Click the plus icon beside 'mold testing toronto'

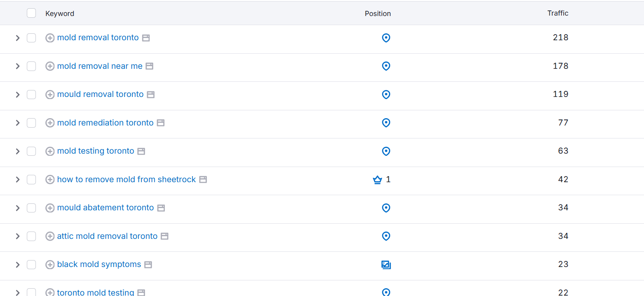tap(50, 151)
